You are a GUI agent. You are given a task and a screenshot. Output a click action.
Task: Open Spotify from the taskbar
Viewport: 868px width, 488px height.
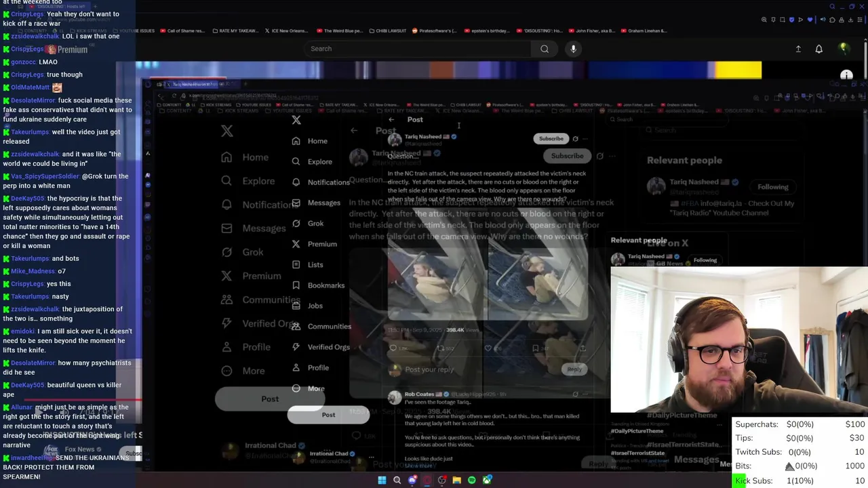tap(472, 480)
